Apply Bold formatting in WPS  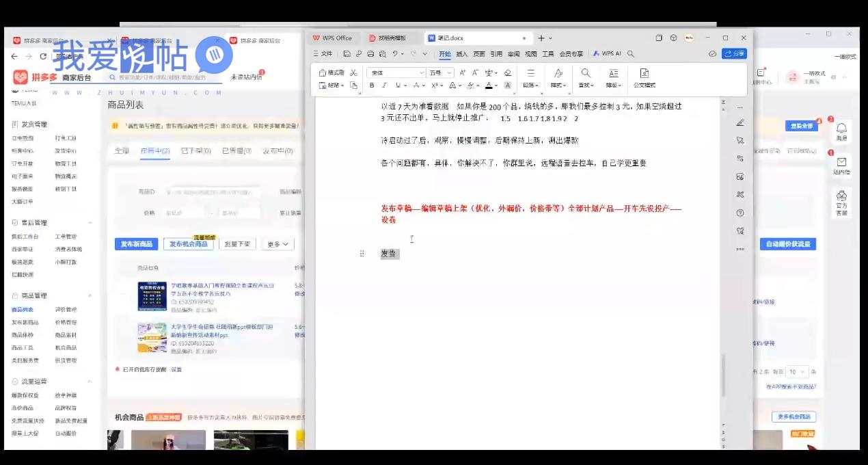[x=372, y=85]
